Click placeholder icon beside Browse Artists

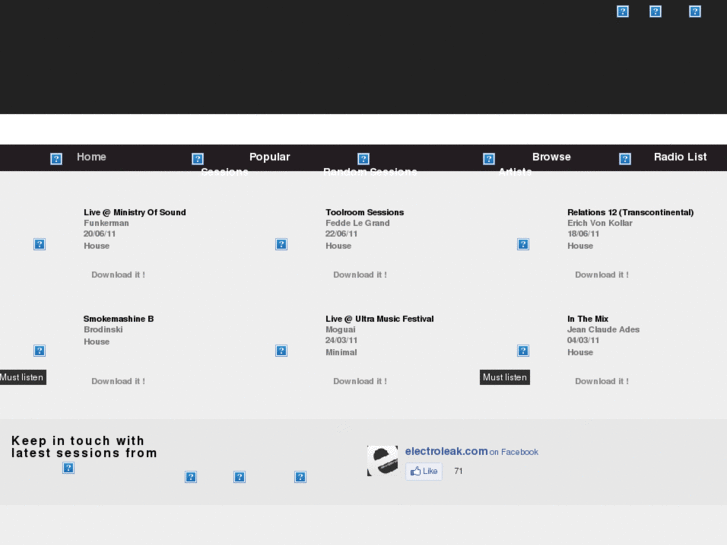pyautogui.click(x=489, y=159)
